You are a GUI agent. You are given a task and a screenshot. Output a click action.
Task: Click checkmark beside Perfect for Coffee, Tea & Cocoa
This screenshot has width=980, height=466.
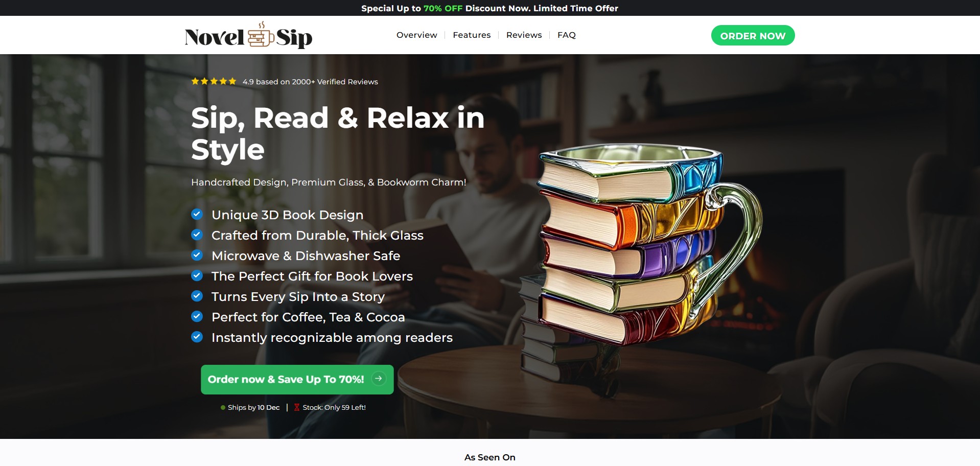click(x=197, y=316)
